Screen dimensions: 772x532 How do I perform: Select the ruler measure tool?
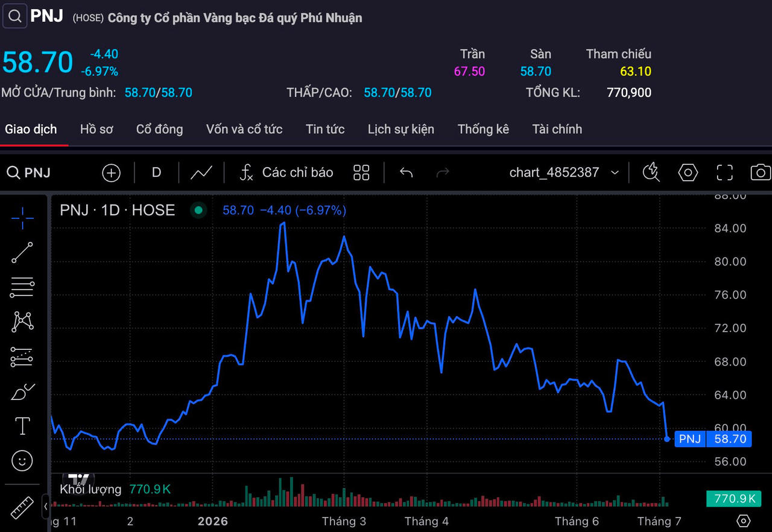[22, 508]
